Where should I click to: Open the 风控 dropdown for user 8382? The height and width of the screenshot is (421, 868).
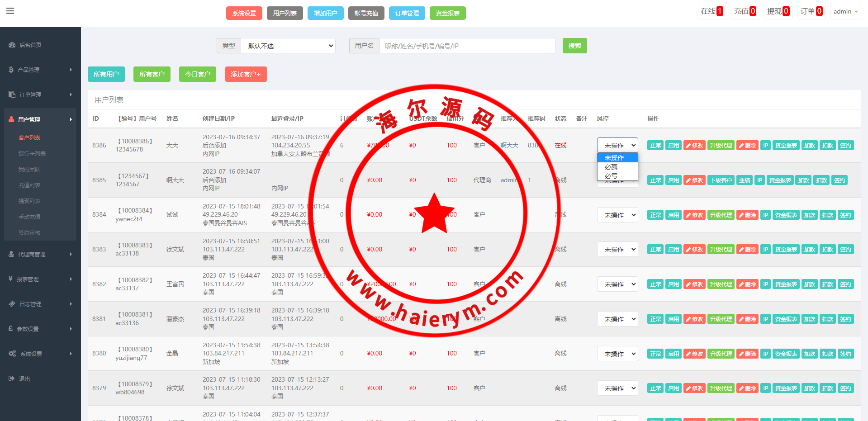[x=617, y=284]
